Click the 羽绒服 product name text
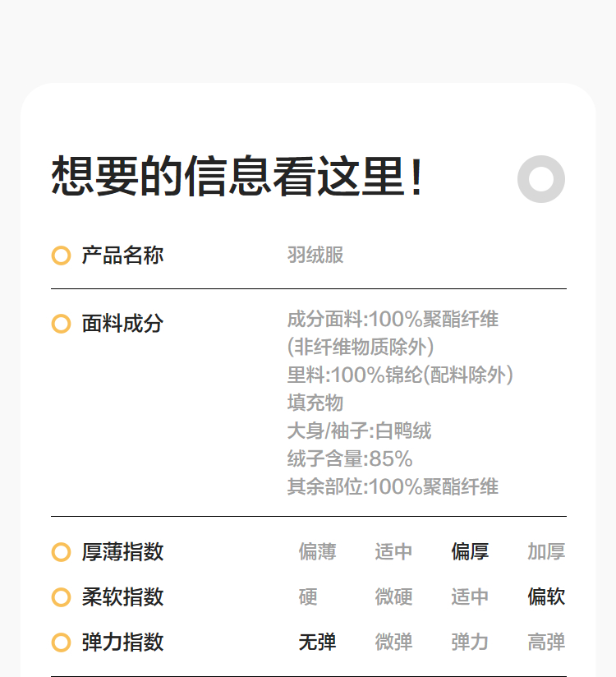This screenshot has width=616, height=677. point(315,256)
